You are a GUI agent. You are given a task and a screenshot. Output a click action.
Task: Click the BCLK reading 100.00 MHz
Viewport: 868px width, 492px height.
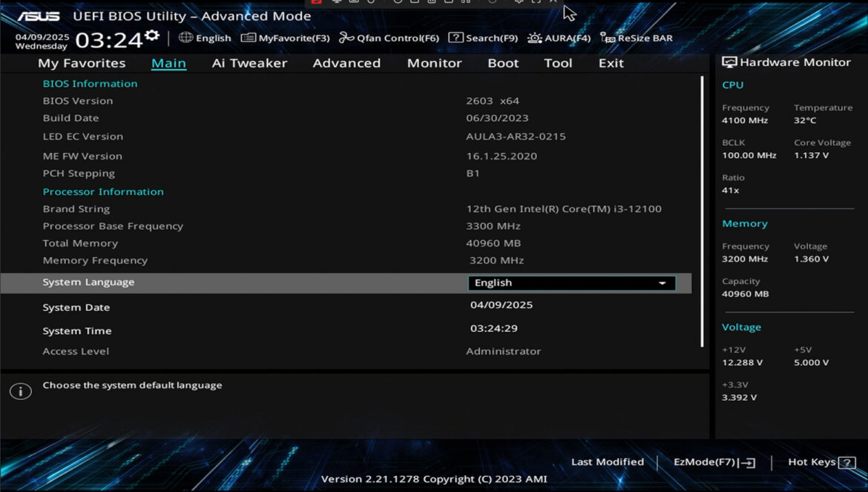(x=749, y=156)
